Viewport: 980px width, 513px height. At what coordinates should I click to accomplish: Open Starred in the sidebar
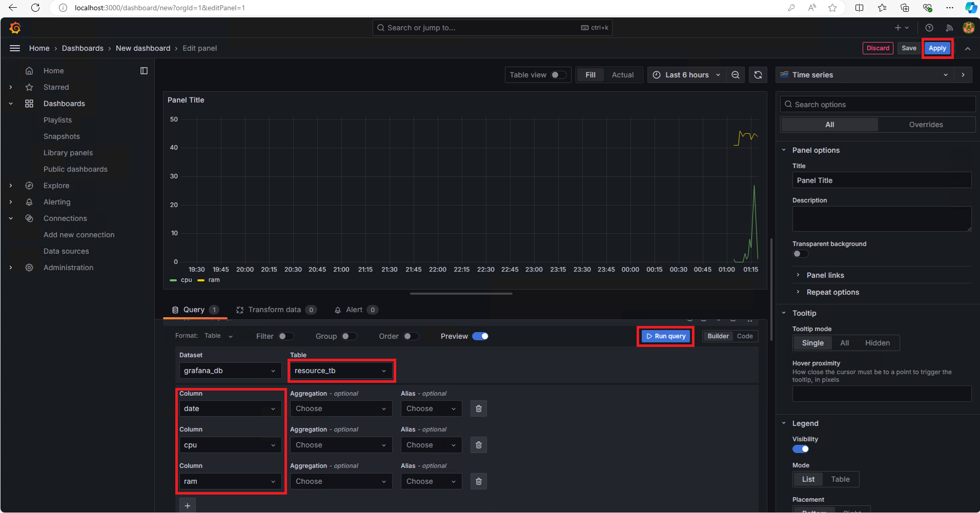tap(56, 87)
